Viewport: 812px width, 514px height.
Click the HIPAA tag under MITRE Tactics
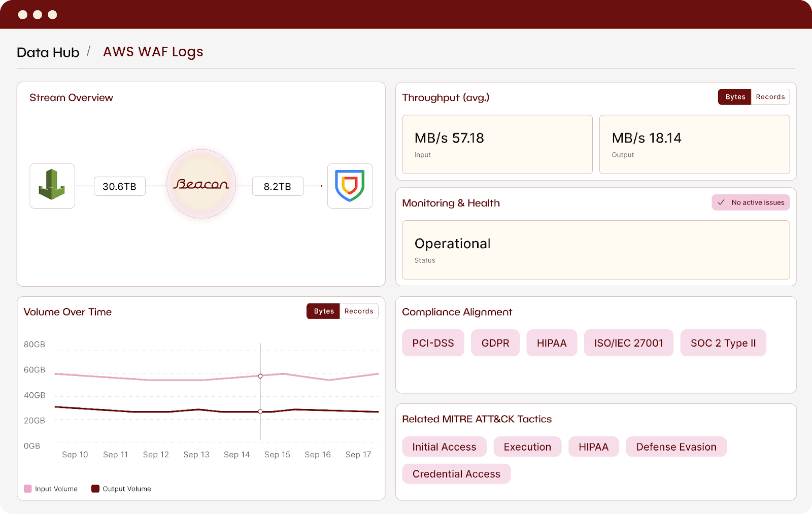coord(593,447)
